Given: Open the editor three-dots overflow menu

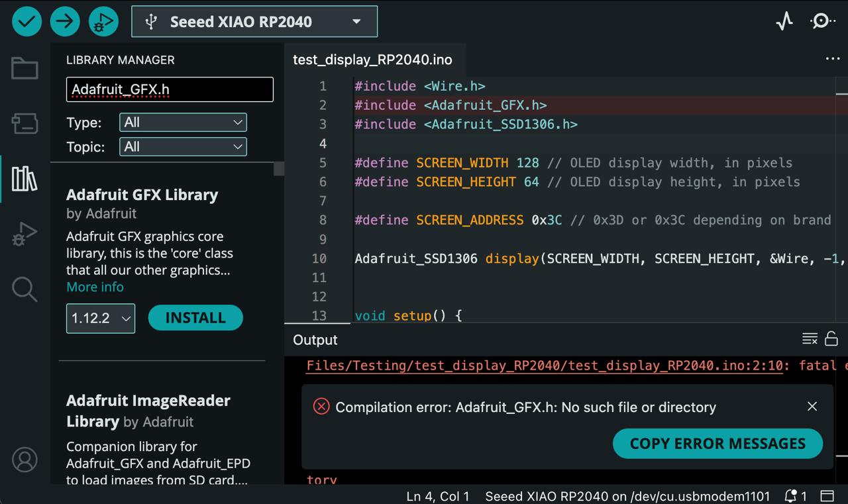Looking at the screenshot, I should point(833,59).
